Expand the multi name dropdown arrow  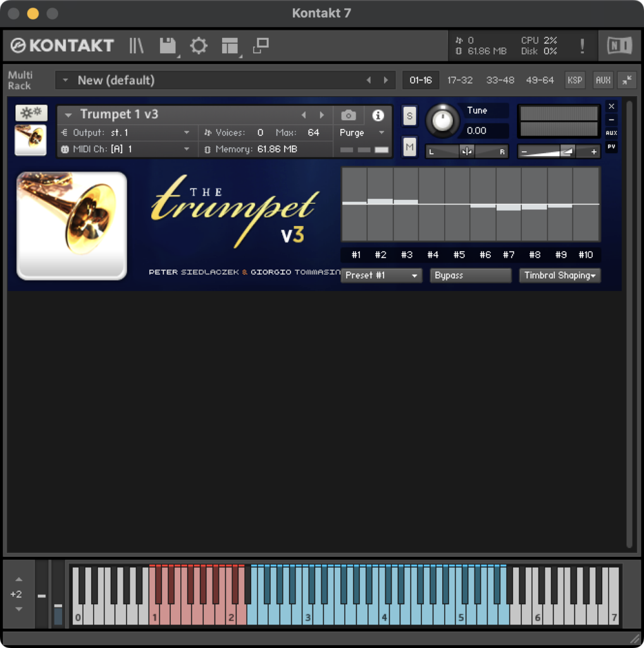pos(65,80)
